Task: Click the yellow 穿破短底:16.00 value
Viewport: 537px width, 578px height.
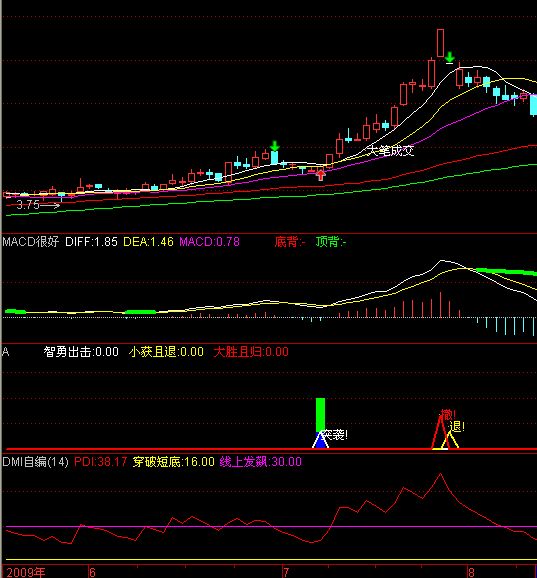Action: coord(174,462)
